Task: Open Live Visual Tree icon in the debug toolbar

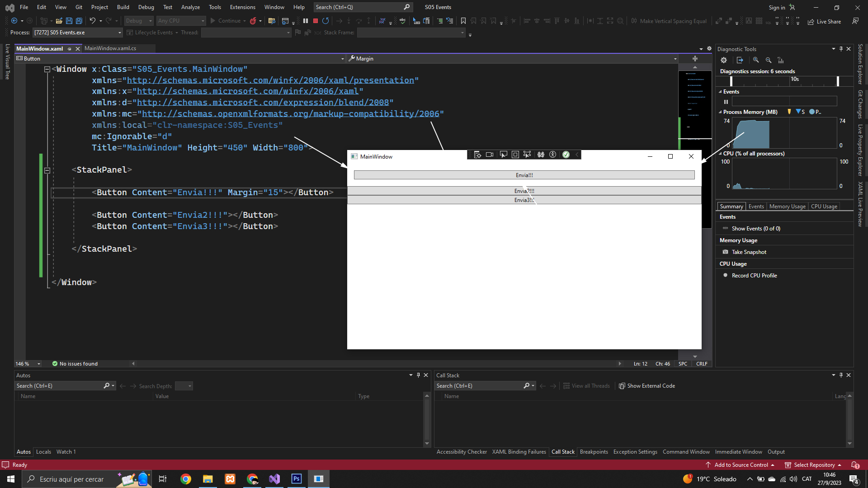Action: (x=477, y=155)
